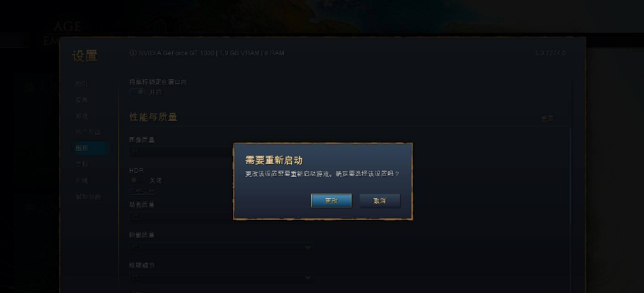Switch to the 视角 settings tab
Screen dimensions: 644x293
[82, 99]
